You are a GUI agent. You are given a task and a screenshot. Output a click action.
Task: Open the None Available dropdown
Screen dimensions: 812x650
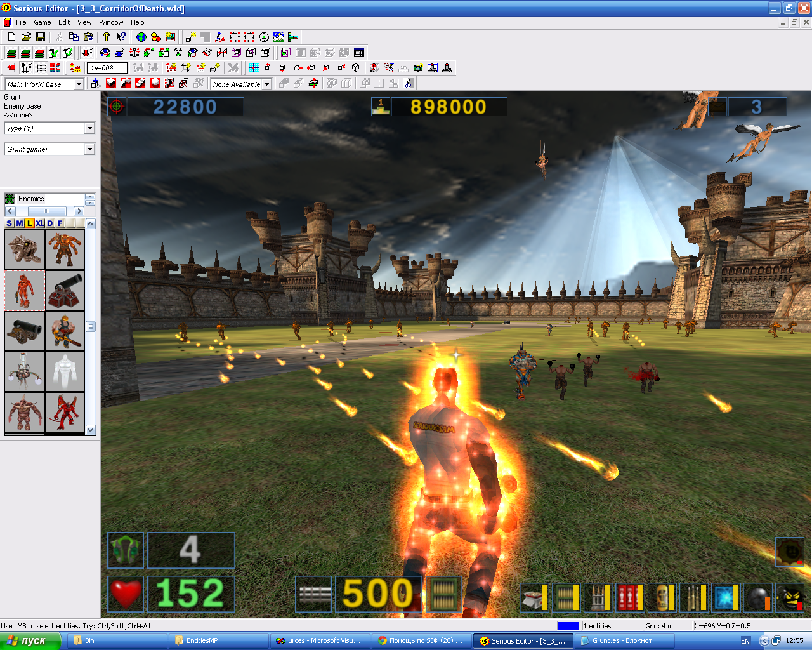[267, 84]
